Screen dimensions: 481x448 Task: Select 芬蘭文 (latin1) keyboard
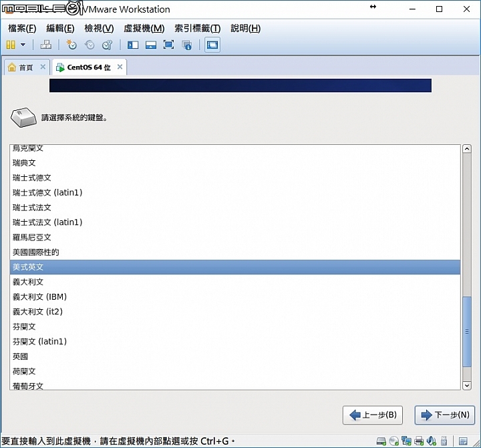(x=235, y=341)
